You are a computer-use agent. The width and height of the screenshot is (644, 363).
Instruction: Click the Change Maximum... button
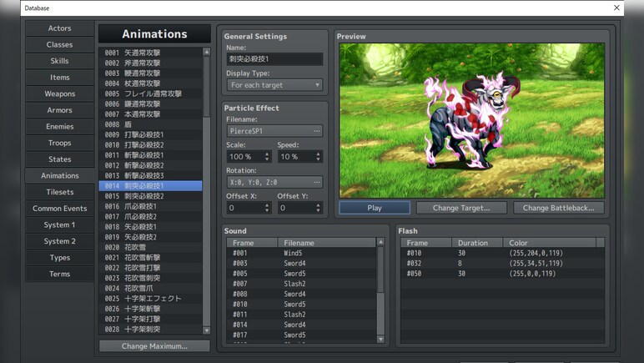[154, 346]
